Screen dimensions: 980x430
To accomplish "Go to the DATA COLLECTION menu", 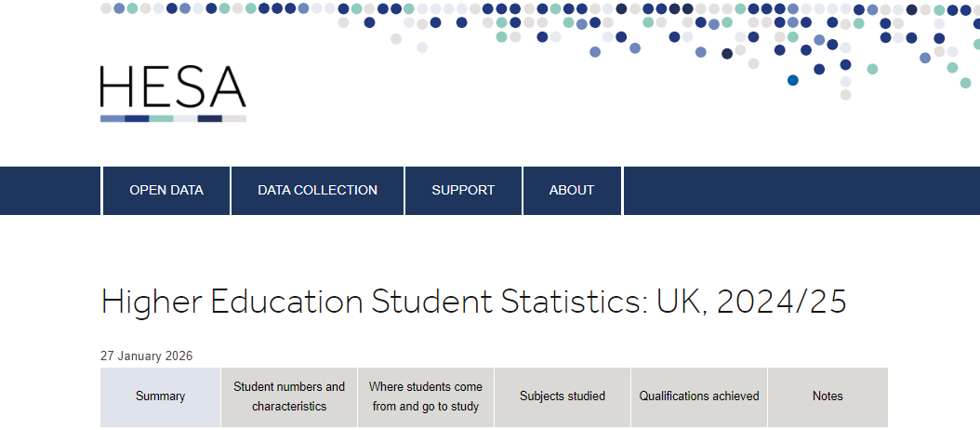I will click(317, 190).
